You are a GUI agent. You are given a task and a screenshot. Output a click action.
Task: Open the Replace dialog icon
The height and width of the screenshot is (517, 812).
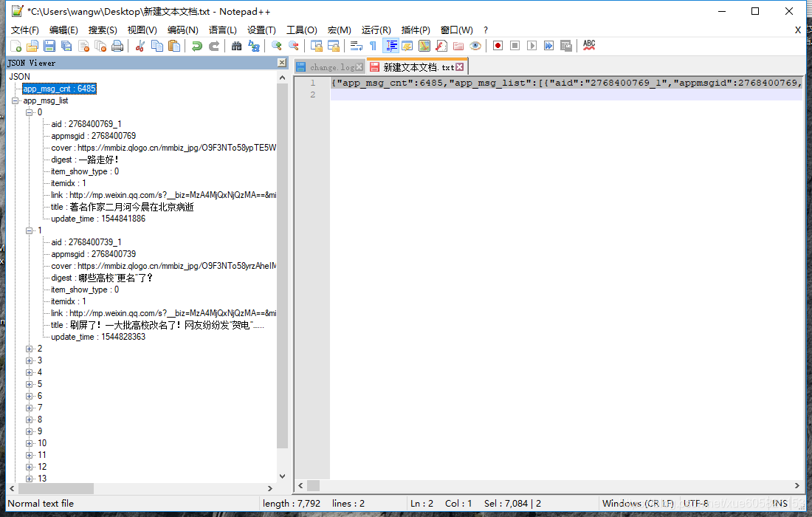[x=254, y=46]
